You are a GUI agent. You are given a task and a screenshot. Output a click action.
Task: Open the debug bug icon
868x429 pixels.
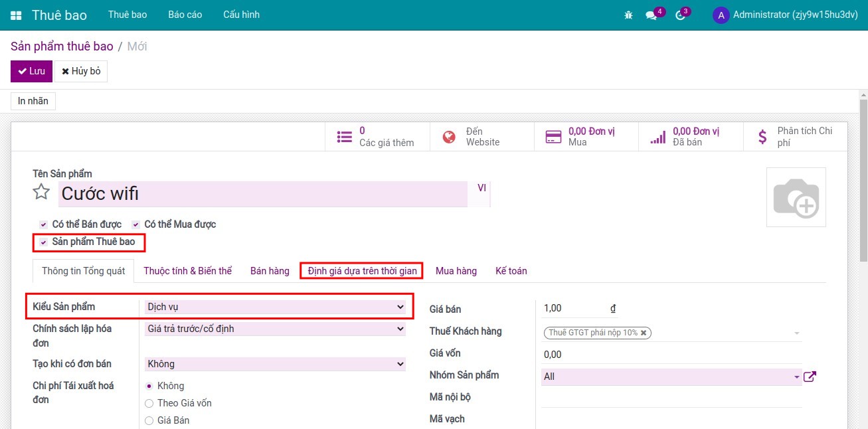tap(628, 15)
